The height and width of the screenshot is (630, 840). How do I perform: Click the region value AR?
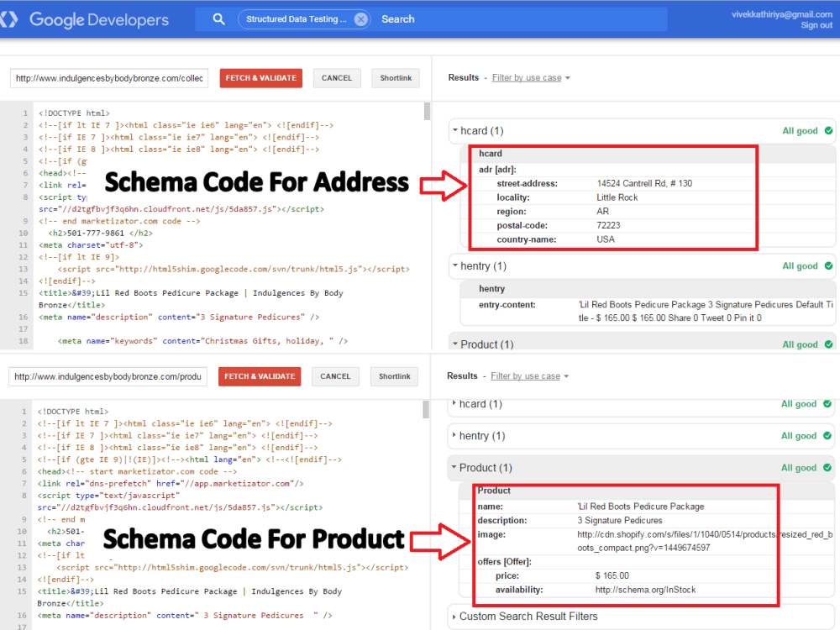click(x=602, y=212)
